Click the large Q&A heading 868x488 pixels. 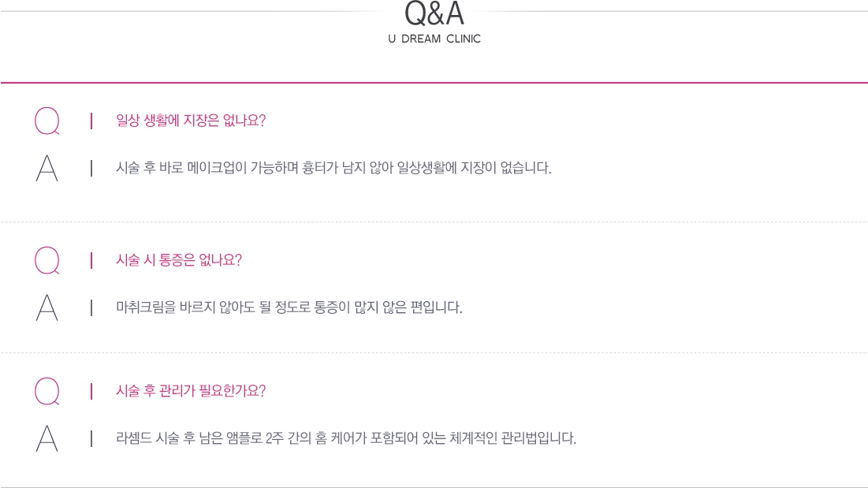click(434, 13)
